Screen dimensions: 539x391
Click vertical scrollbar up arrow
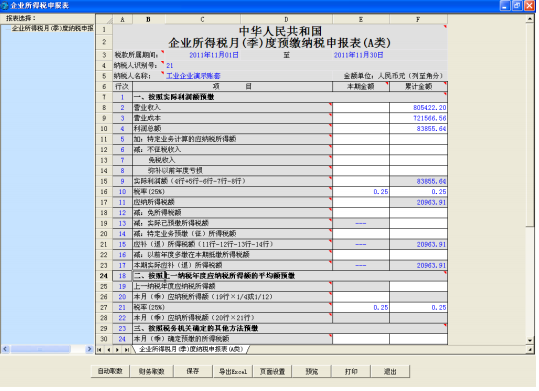pyautogui.click(x=530, y=19)
